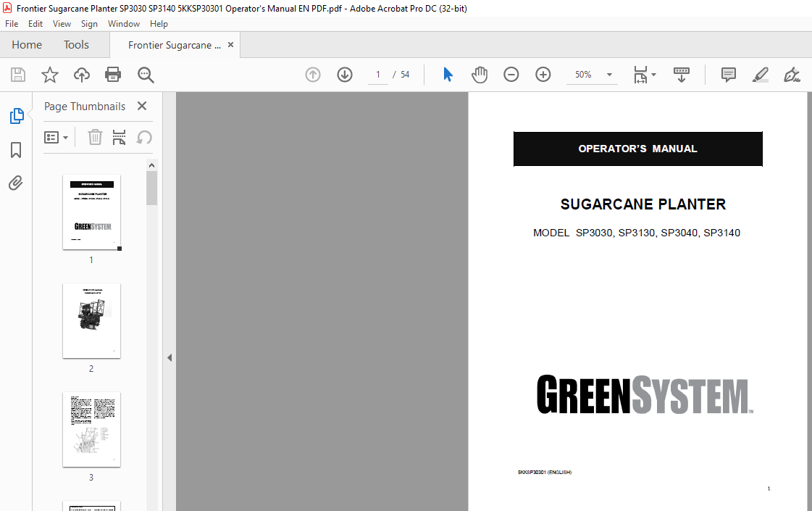Open the thumbnails options menu dropdown
This screenshot has height=511, width=812.
point(56,137)
